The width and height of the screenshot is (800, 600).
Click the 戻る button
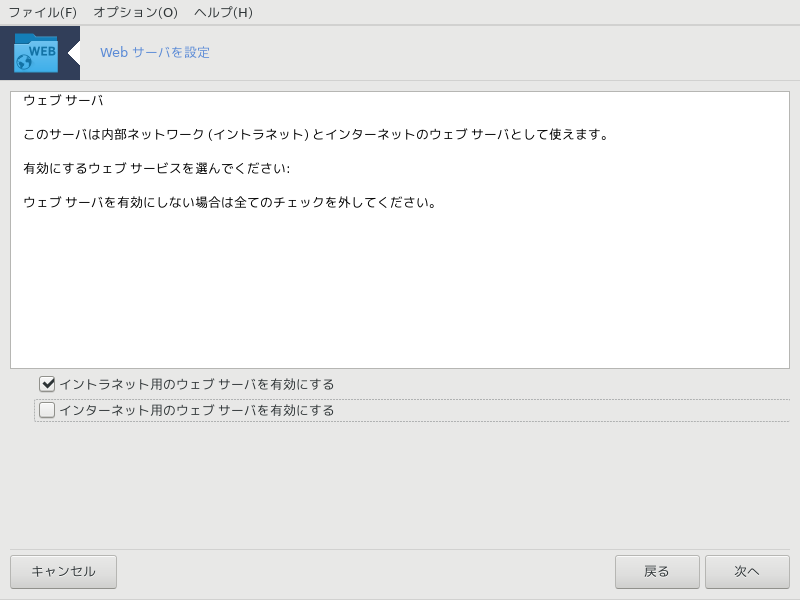coord(657,571)
